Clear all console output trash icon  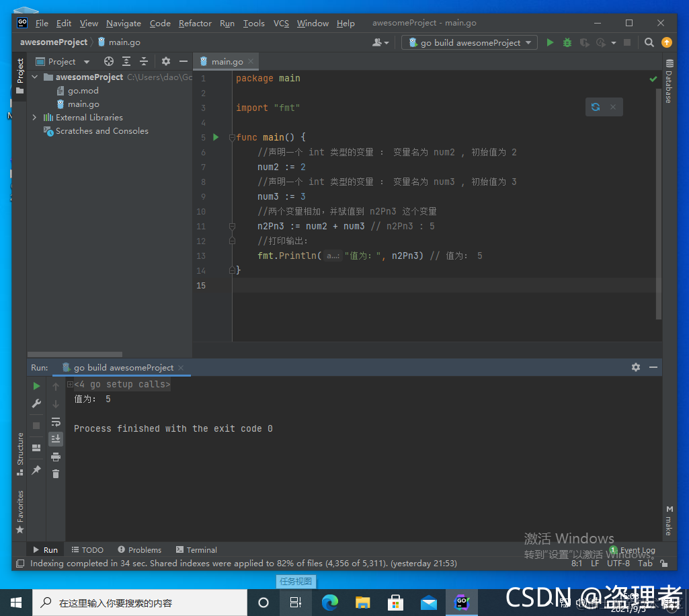point(56,474)
